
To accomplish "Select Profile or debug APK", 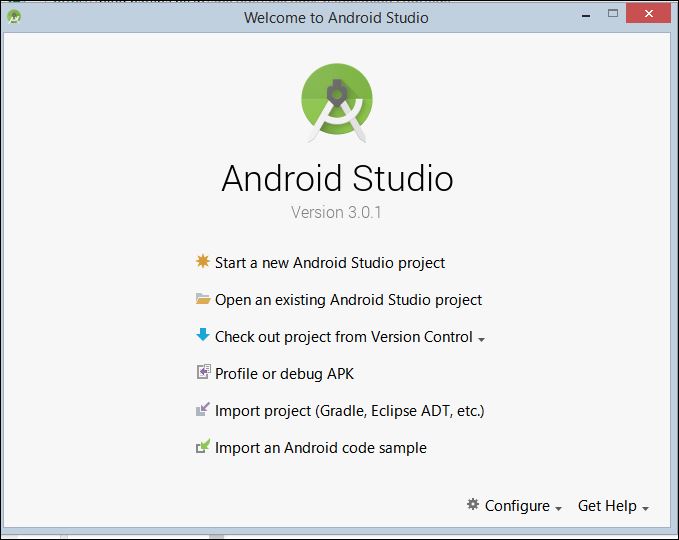I will point(284,374).
